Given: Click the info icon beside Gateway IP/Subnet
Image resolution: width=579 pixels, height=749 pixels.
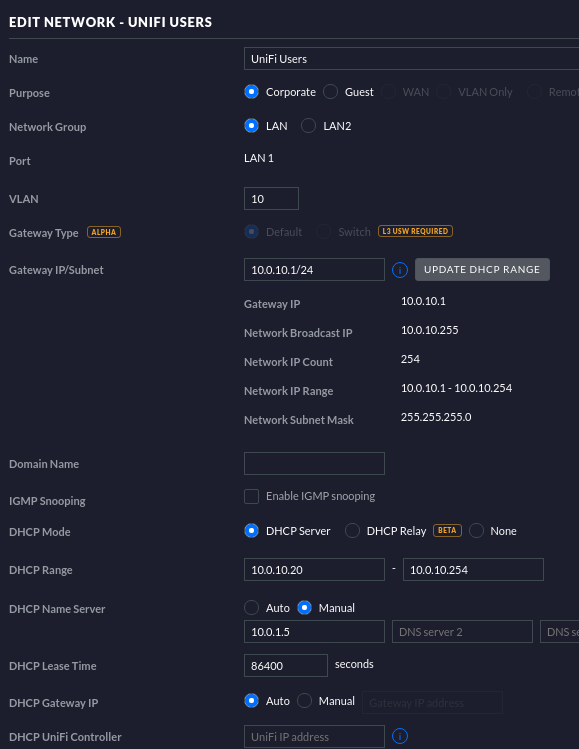Looking at the screenshot, I should coord(399,270).
